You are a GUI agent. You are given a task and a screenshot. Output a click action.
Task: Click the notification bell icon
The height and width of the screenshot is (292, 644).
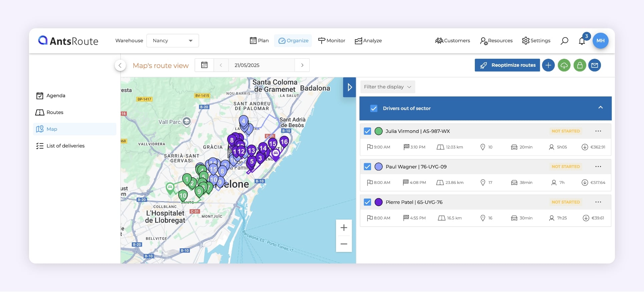click(582, 41)
